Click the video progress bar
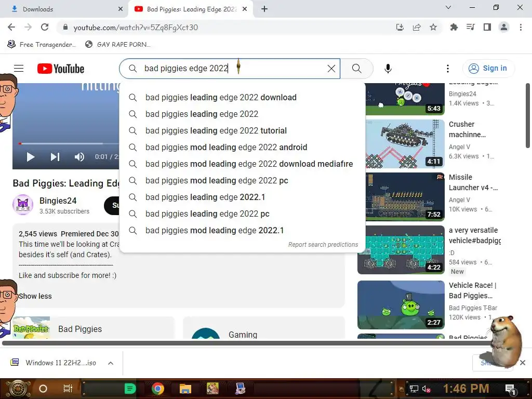The image size is (532, 399). 68,143
